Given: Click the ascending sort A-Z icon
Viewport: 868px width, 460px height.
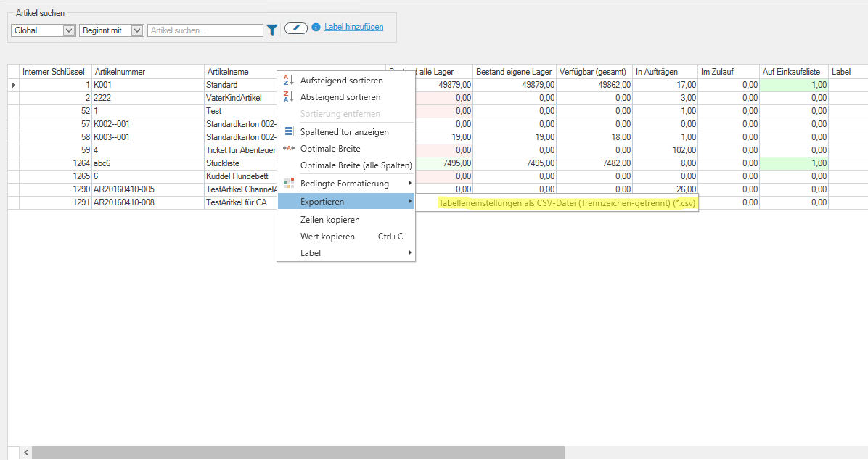Looking at the screenshot, I should pyautogui.click(x=288, y=81).
